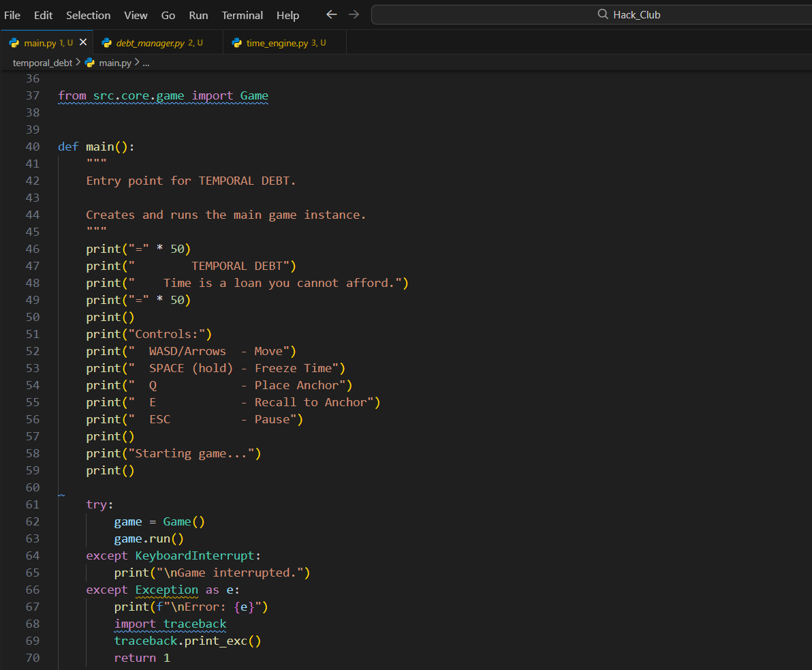Open the breadcrumb ellipsis symbol picker
This screenshot has width=812, height=670.
point(146,63)
